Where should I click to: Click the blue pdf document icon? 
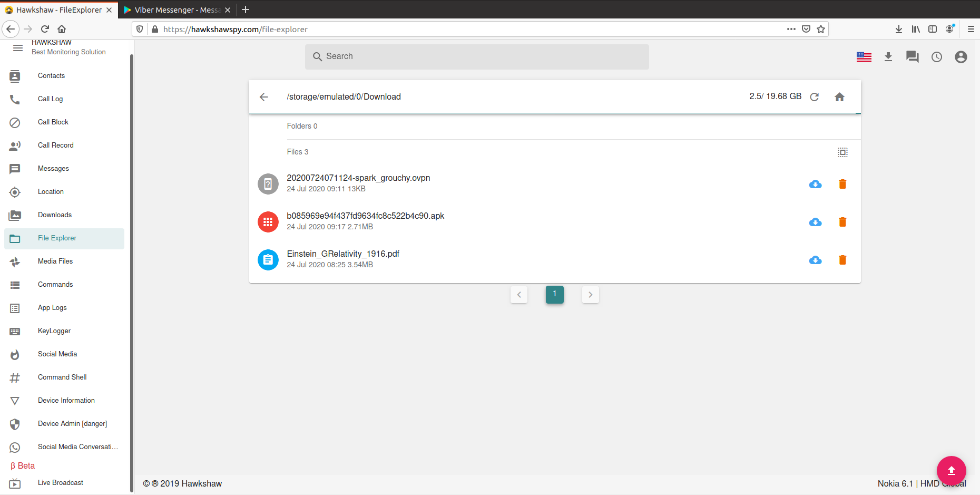[x=268, y=260]
